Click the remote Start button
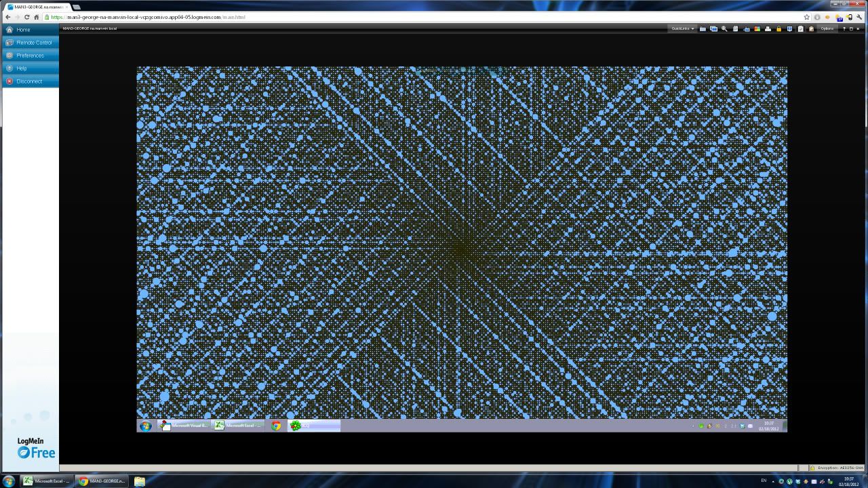868x488 pixels. coord(145,426)
